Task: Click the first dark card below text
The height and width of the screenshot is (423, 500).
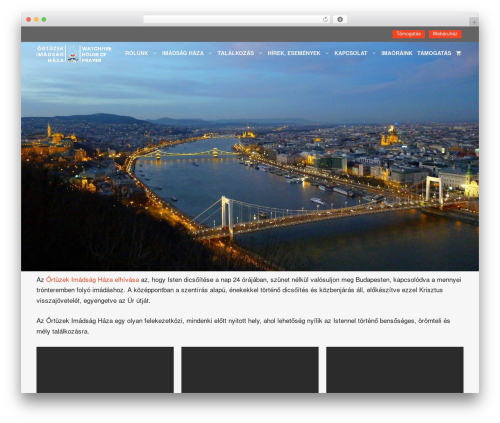Action: coord(105,370)
